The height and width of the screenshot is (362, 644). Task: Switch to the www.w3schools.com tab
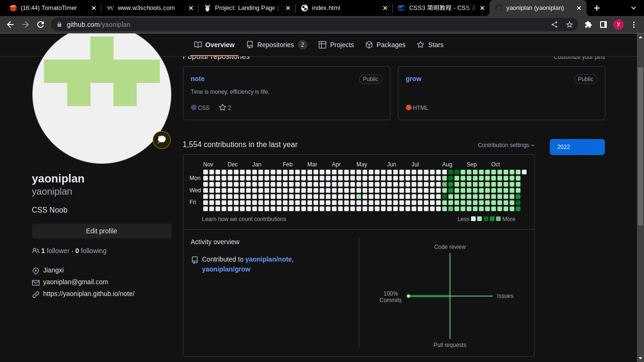150,8
